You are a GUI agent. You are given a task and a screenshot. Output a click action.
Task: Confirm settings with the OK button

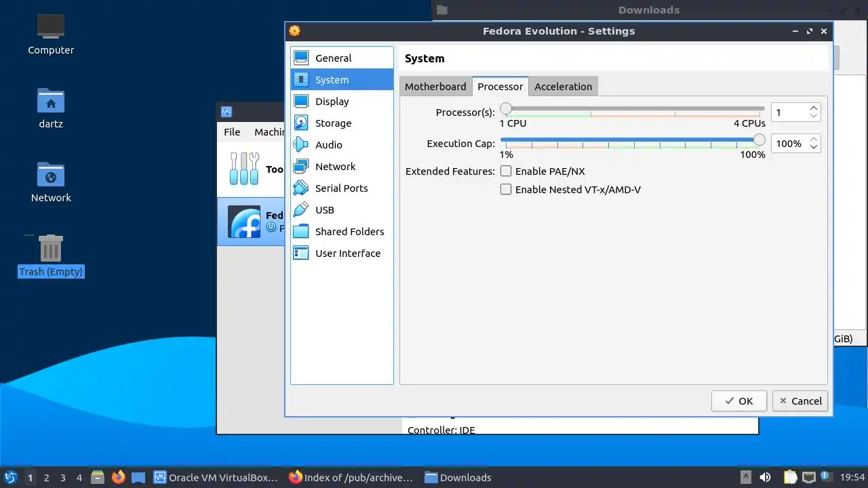[739, 401]
